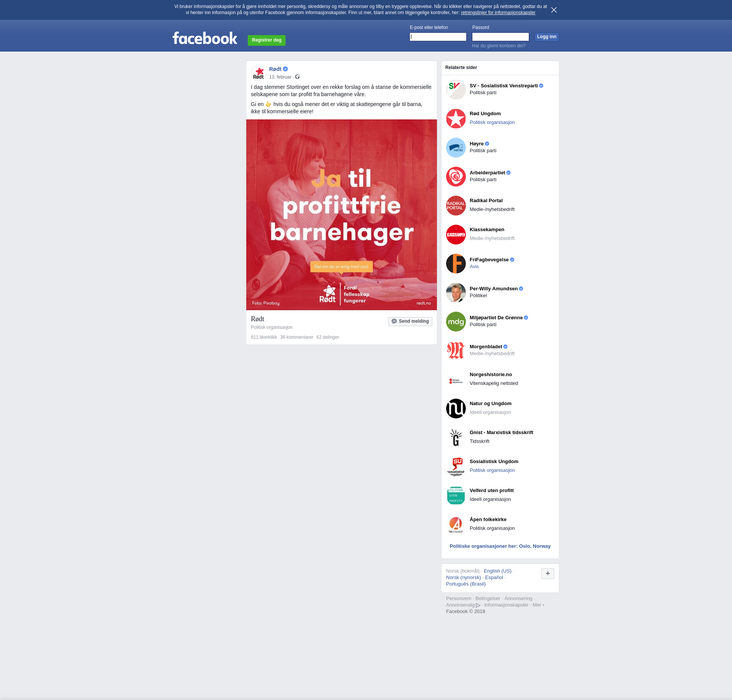Viewport: 732px width, 700px height.
Task: Click the plus button for more languages
Action: [548, 573]
